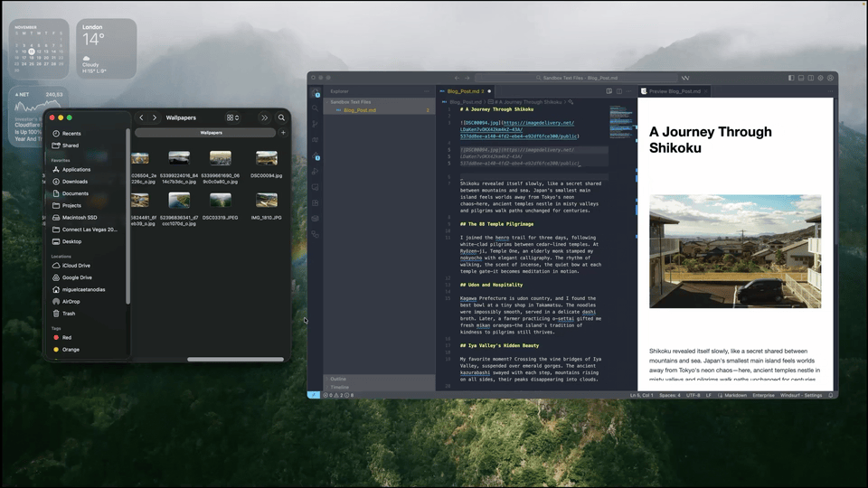This screenshot has width=868, height=488.
Task: Click the Ln 5, Col 1 status item
Action: pos(641,395)
